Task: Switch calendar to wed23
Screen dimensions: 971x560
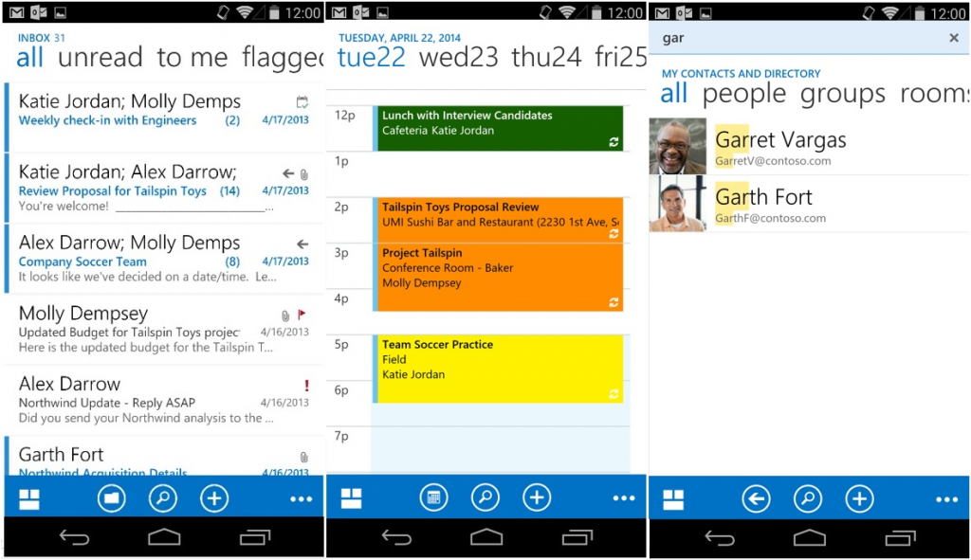Action: pos(459,58)
